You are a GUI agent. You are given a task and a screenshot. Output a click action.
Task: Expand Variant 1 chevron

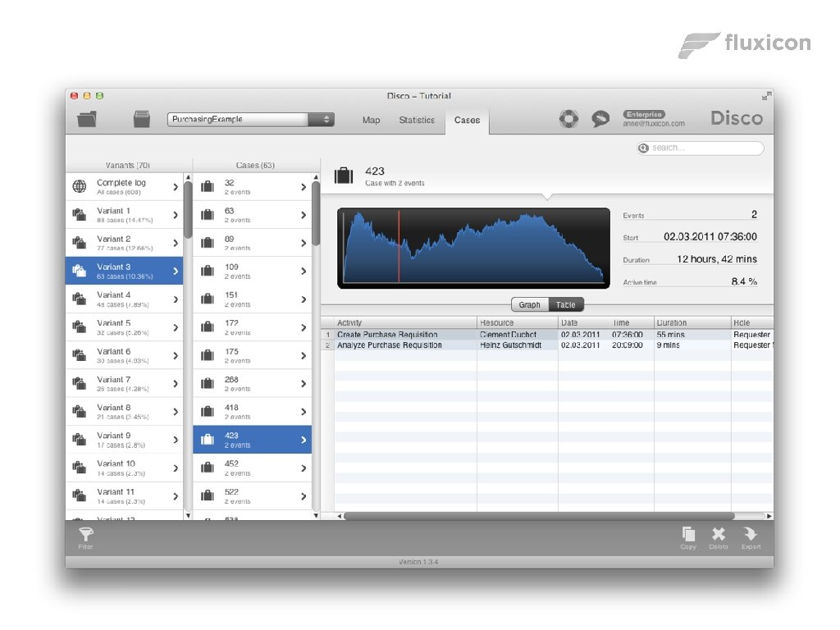coord(176,215)
